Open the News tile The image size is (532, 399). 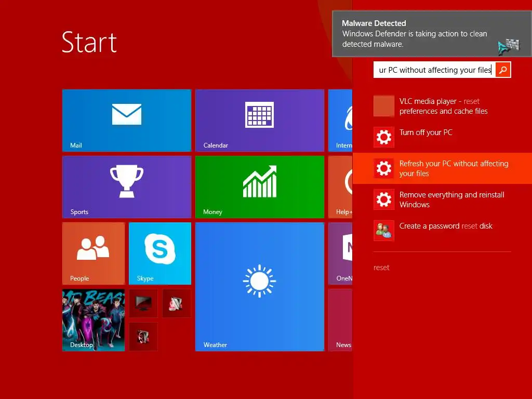(340, 320)
